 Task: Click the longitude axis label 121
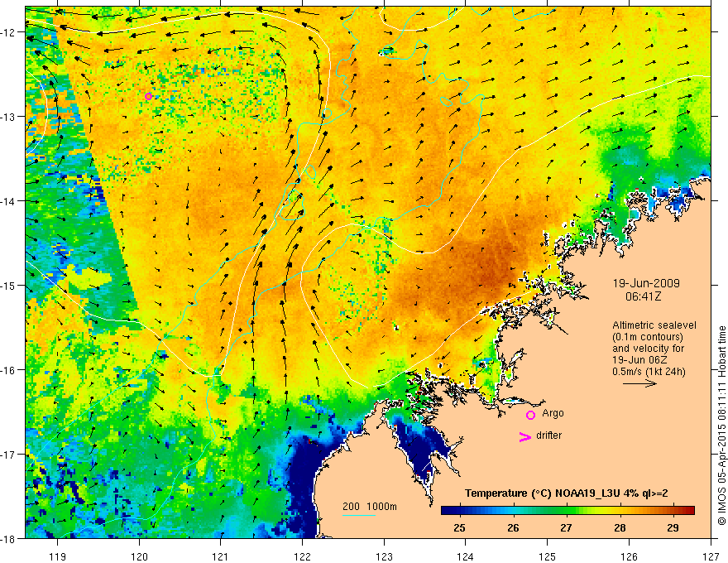click(221, 556)
